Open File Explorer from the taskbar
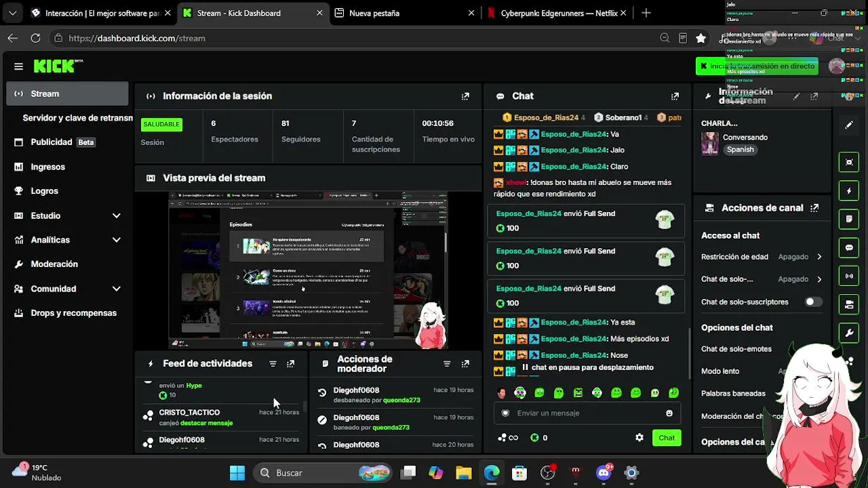The image size is (868, 488). point(464,473)
